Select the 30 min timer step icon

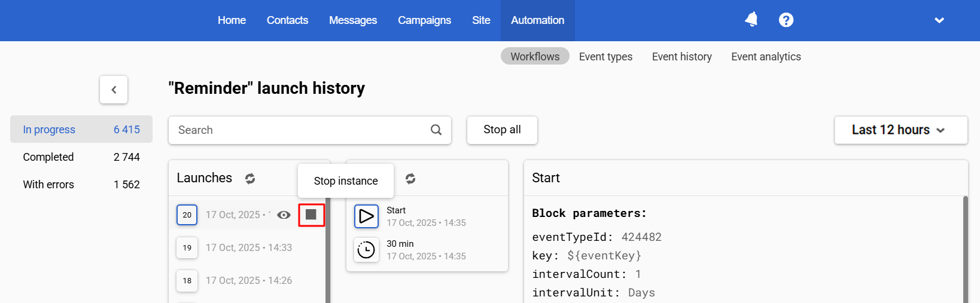[x=366, y=250]
